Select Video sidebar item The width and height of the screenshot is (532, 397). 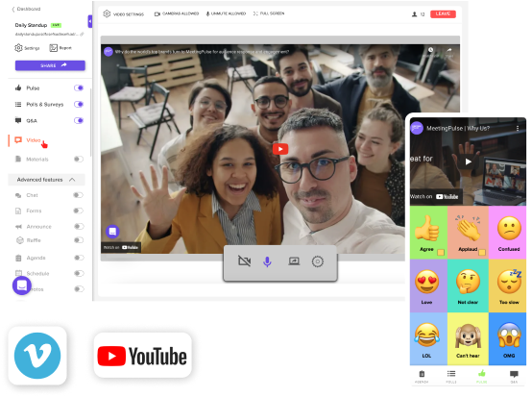(28, 140)
